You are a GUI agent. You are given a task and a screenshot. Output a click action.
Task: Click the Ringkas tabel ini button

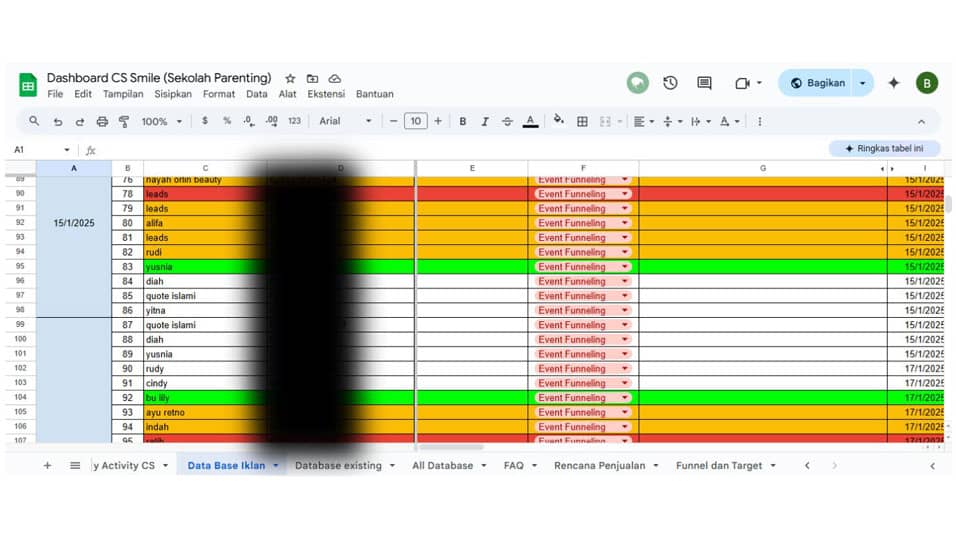click(883, 148)
